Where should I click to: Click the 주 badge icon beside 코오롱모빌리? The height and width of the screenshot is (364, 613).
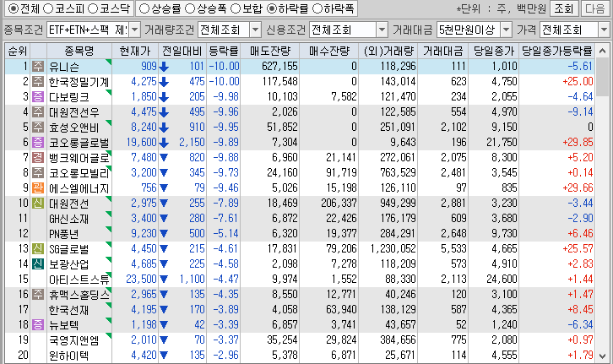(x=38, y=172)
